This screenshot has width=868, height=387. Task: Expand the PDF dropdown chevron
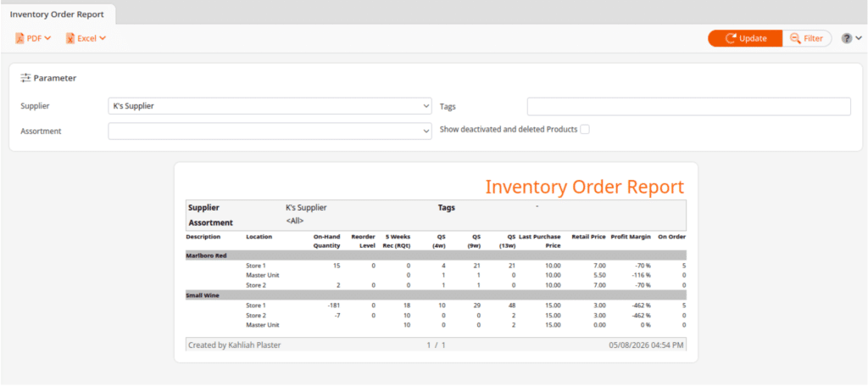coord(47,38)
